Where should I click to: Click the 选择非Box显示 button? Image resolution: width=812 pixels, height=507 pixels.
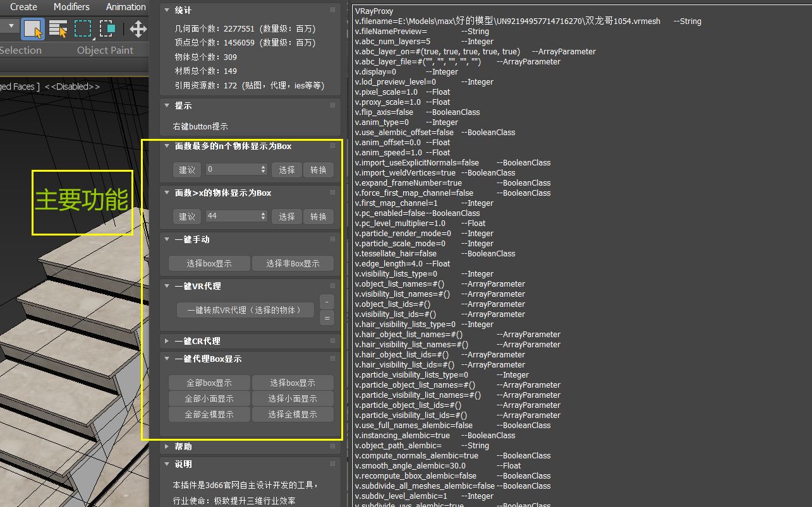tap(293, 263)
